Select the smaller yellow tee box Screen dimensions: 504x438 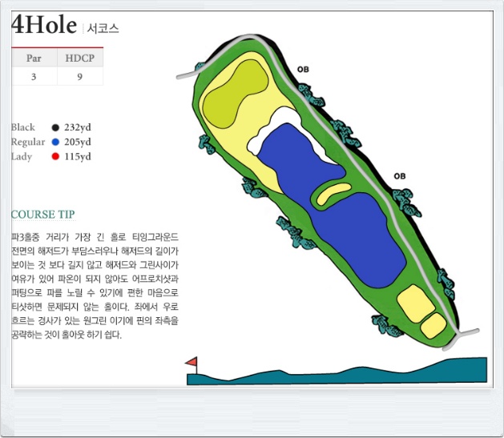tap(433, 325)
